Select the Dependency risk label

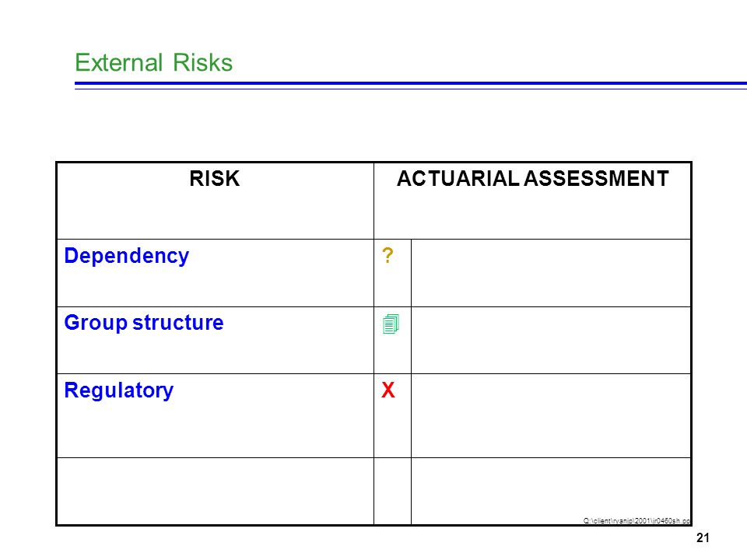126,256
